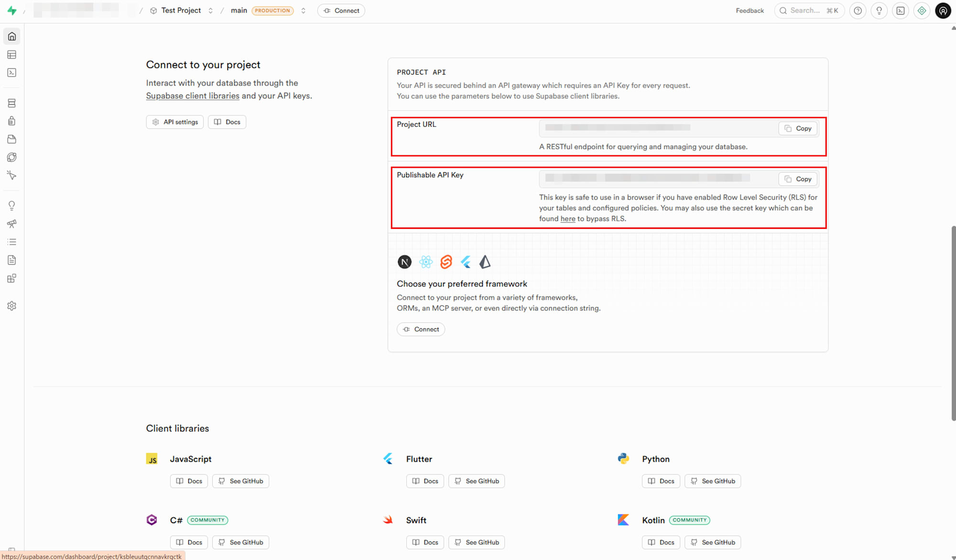
Task: Open Realtime icon in sidebar
Action: pos(12,175)
